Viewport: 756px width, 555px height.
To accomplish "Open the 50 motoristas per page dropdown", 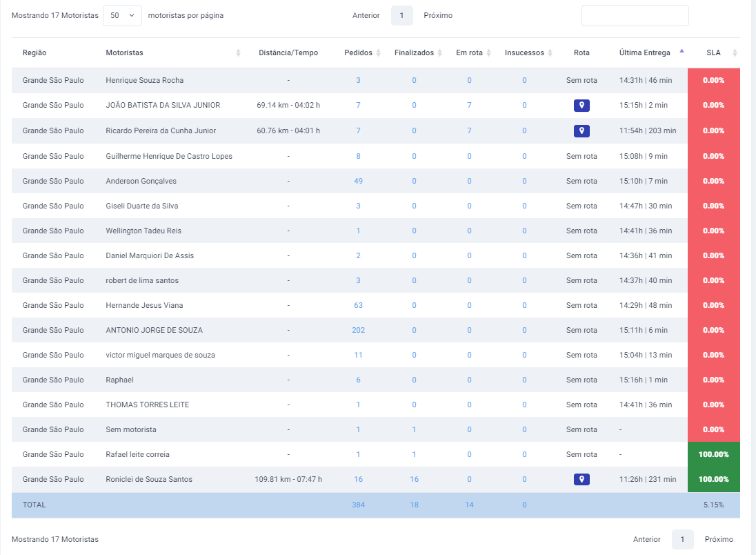I will tap(123, 15).
